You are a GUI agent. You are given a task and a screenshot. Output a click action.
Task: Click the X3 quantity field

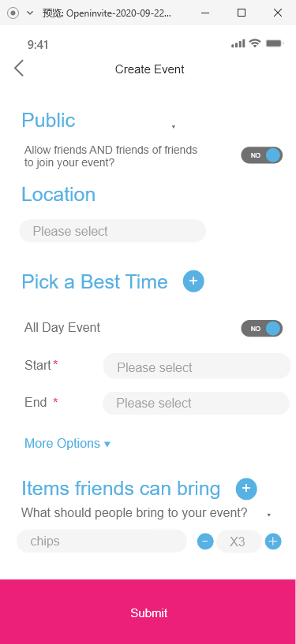(x=239, y=542)
